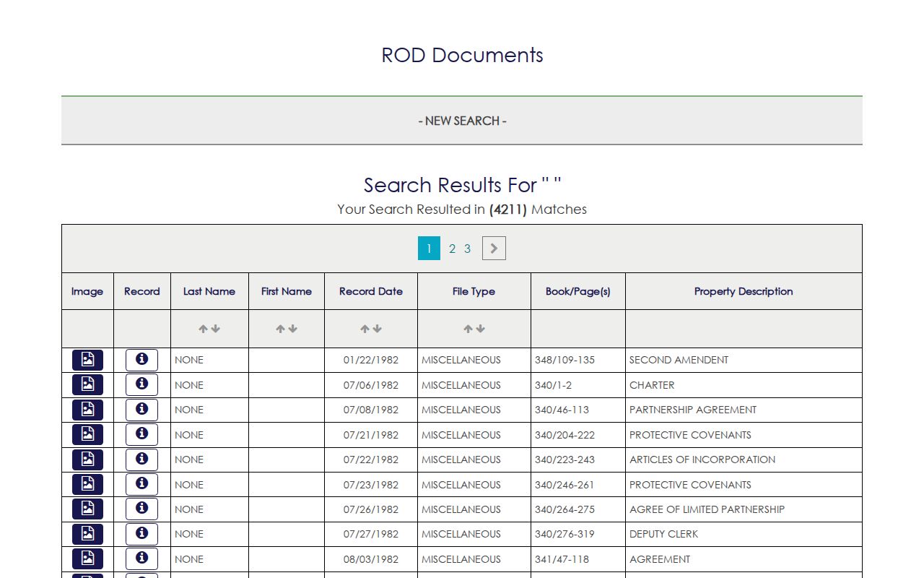Open image of the PARTNERSHIP AGREEMENT document

87,410
